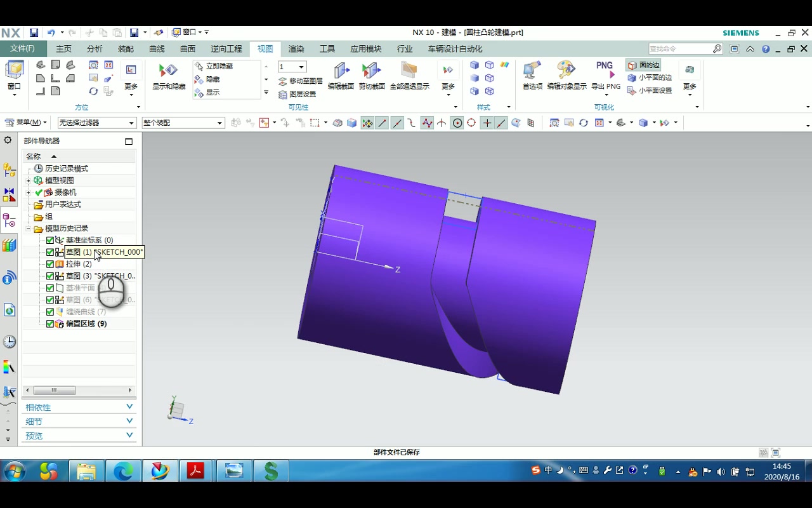This screenshot has height=508, width=812.
Task: Click 移动至图层 move to layer
Action: pos(301,81)
